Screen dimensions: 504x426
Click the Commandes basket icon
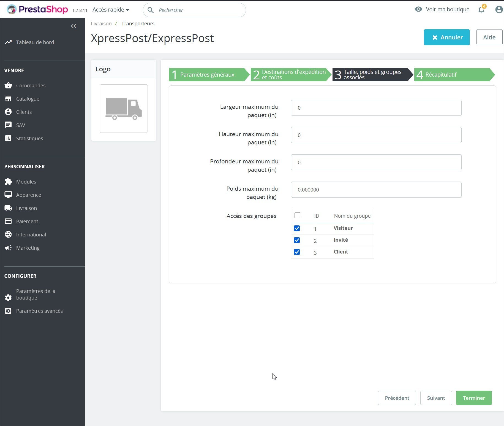coord(8,85)
